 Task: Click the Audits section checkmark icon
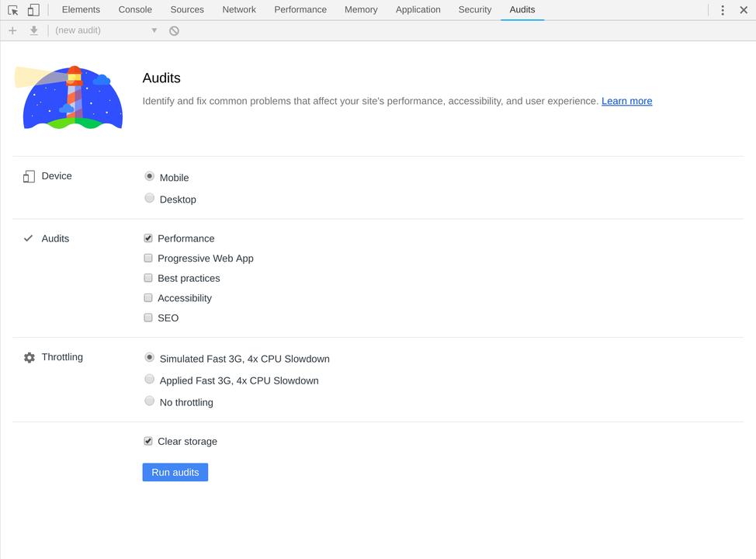pyautogui.click(x=29, y=238)
